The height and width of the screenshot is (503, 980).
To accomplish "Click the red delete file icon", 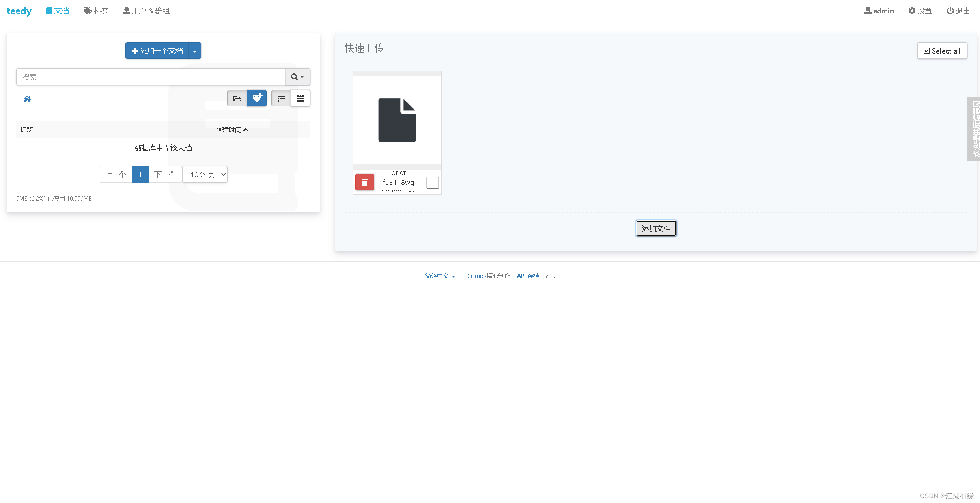I will [x=363, y=182].
